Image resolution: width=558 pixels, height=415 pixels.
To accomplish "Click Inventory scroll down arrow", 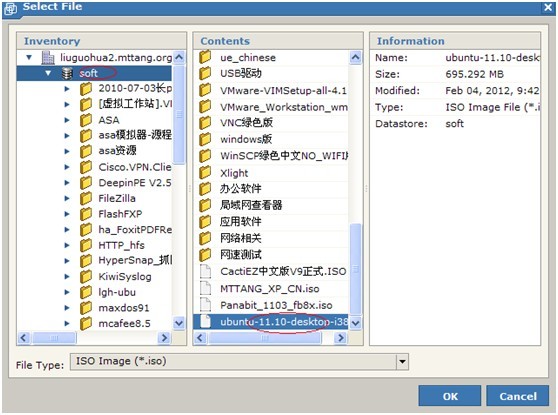I will [179, 323].
